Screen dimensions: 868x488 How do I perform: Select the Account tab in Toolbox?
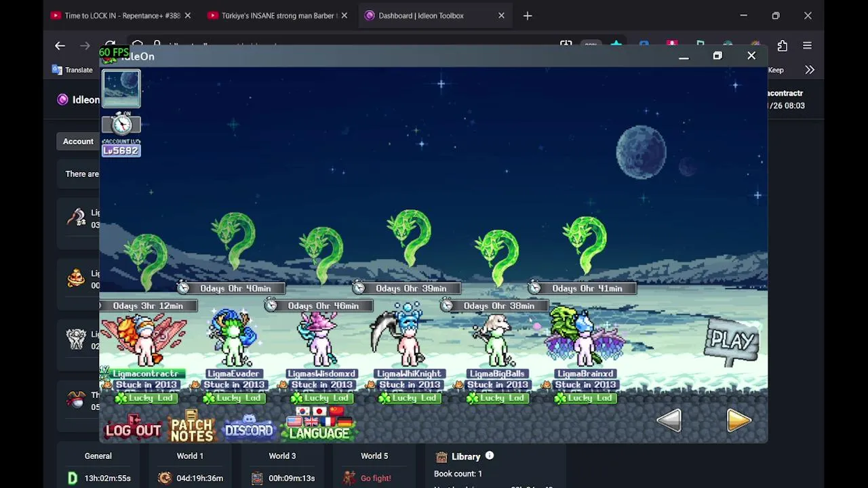point(78,141)
